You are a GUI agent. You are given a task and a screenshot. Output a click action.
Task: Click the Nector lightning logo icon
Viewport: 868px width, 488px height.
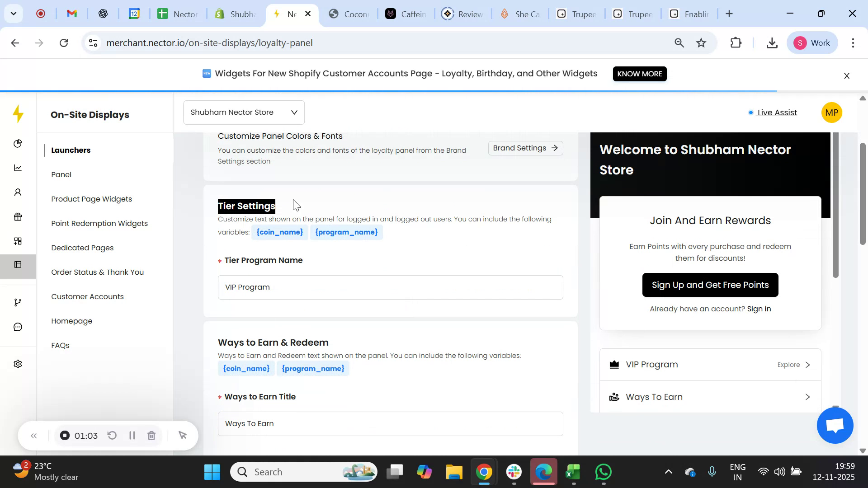(18, 114)
